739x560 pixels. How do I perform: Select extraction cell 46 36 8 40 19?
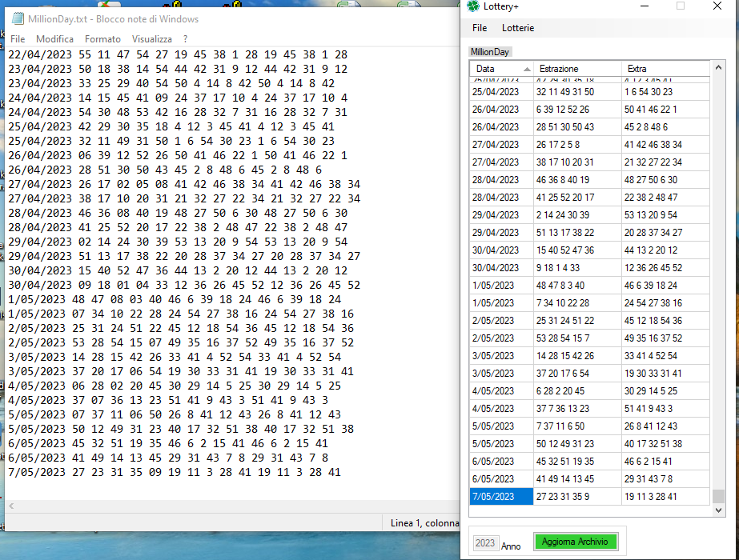[577, 180]
